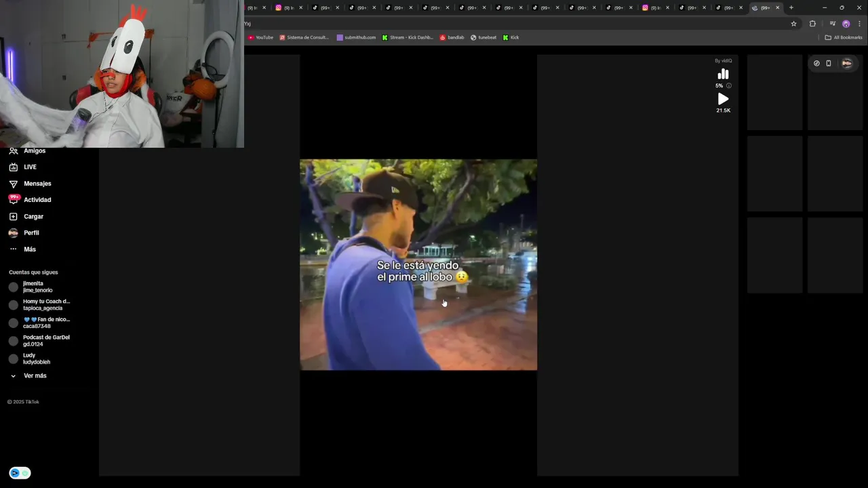Open Actividad icon with 99+ badge

[13, 200]
